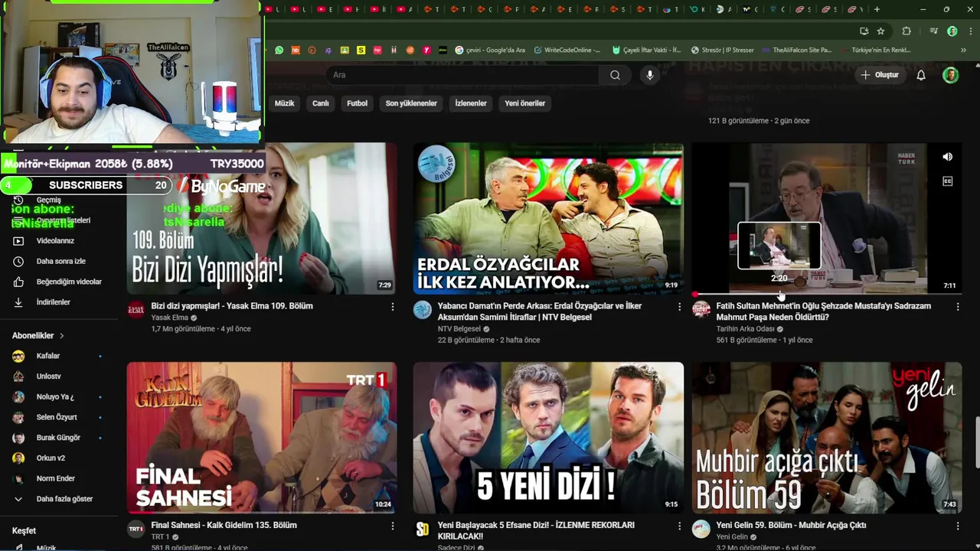Open Beğendiğim videolar liked videos
Screen dimensions: 980x551
(69, 282)
